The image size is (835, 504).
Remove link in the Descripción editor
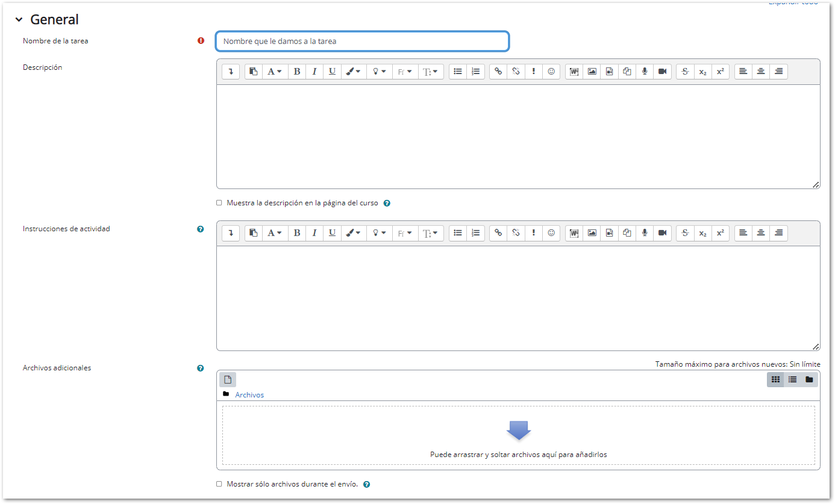tap(516, 72)
